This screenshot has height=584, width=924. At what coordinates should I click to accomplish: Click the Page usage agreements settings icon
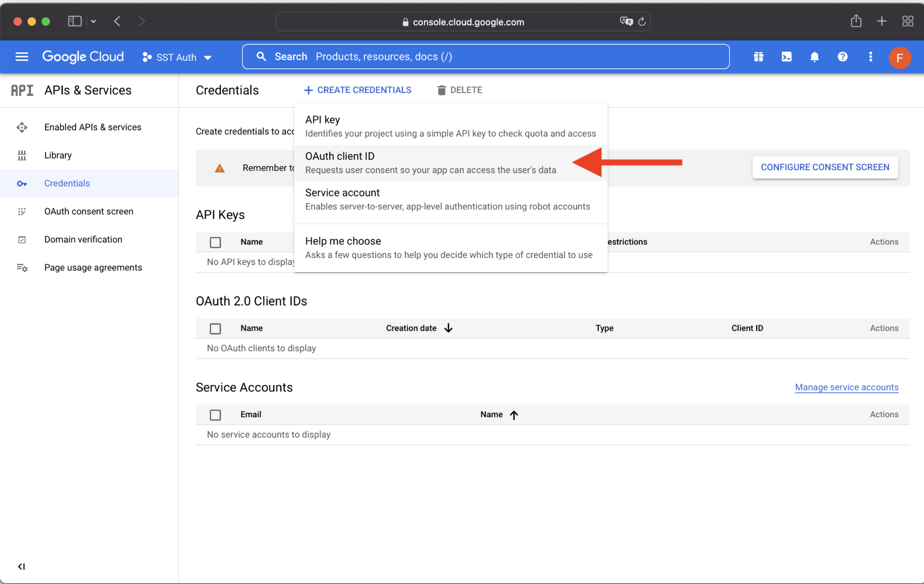pos(22,268)
